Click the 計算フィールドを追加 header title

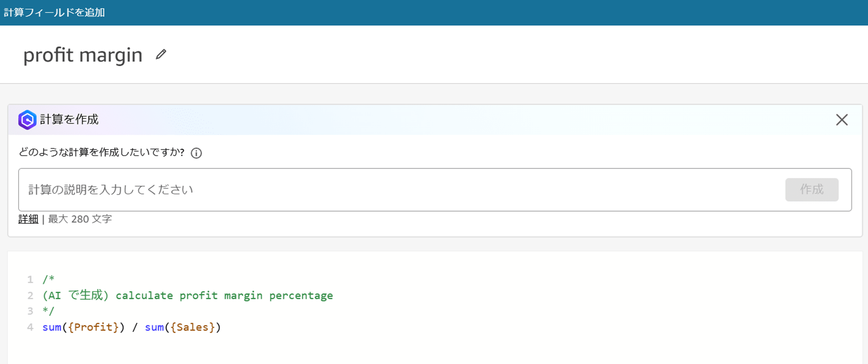point(54,12)
